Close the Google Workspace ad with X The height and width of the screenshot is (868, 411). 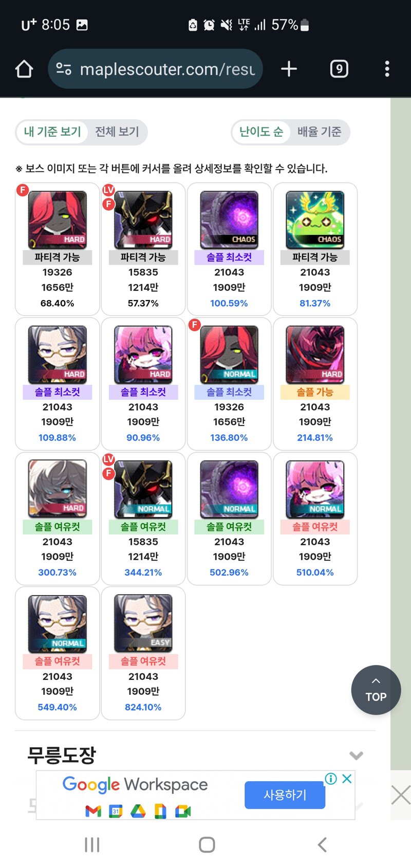(x=347, y=779)
